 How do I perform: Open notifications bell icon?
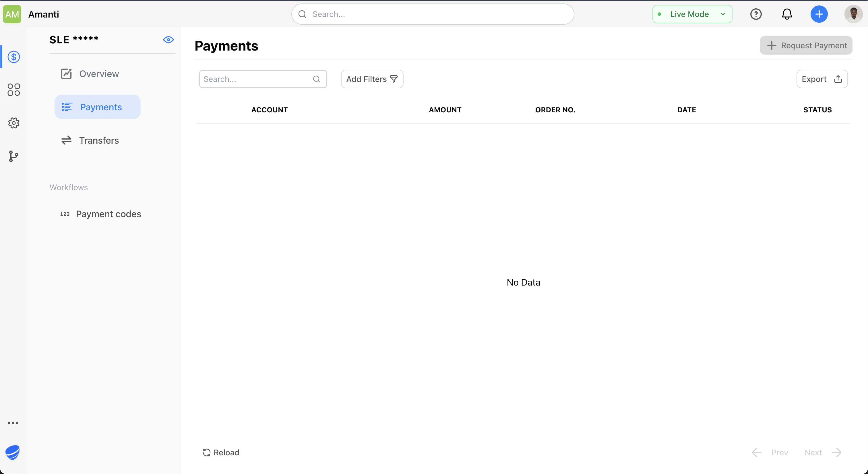coord(787,14)
